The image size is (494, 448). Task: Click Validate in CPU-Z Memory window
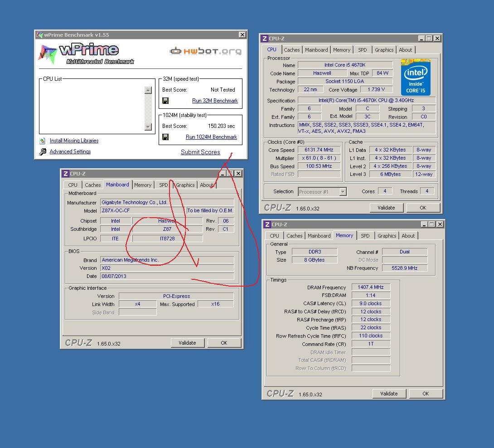pyautogui.click(x=389, y=394)
